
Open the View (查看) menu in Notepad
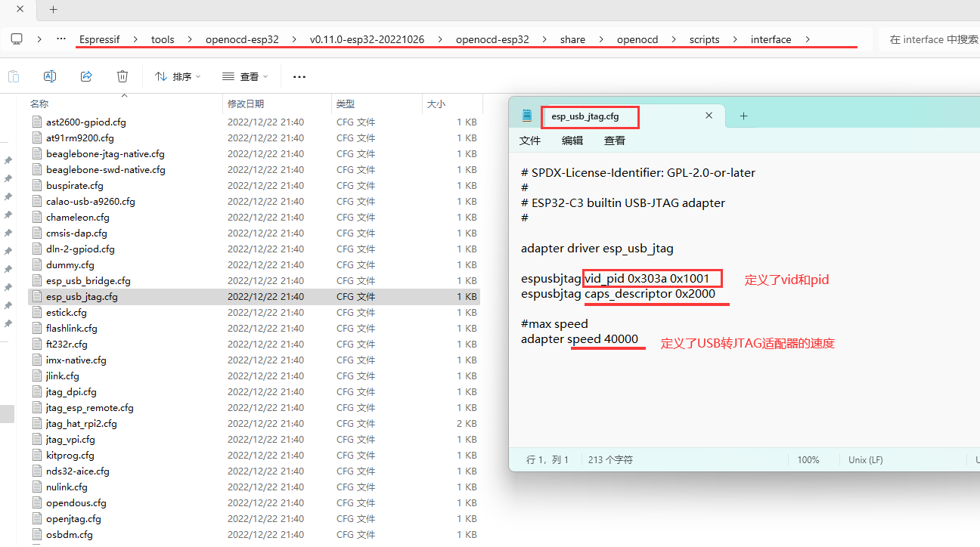pyautogui.click(x=615, y=141)
